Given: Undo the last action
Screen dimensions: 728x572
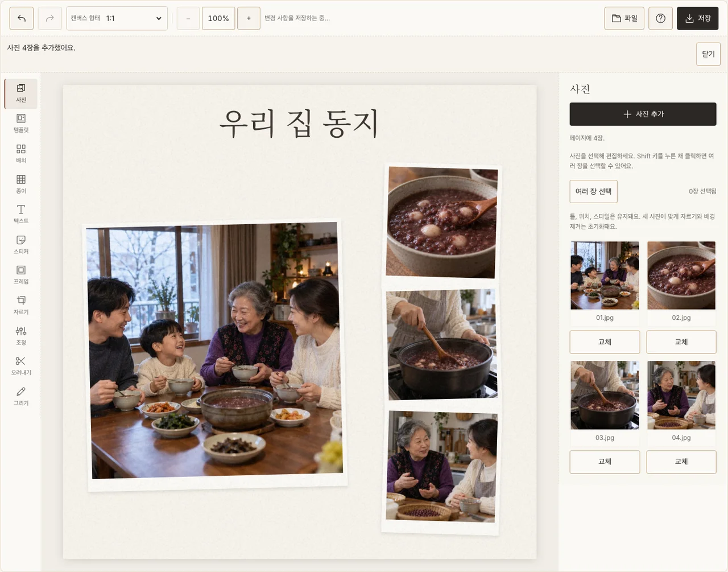Looking at the screenshot, I should click(22, 18).
